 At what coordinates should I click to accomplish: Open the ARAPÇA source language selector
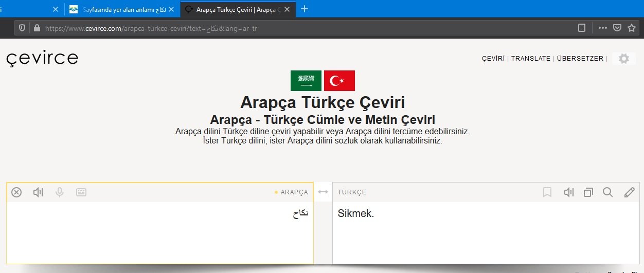(294, 192)
